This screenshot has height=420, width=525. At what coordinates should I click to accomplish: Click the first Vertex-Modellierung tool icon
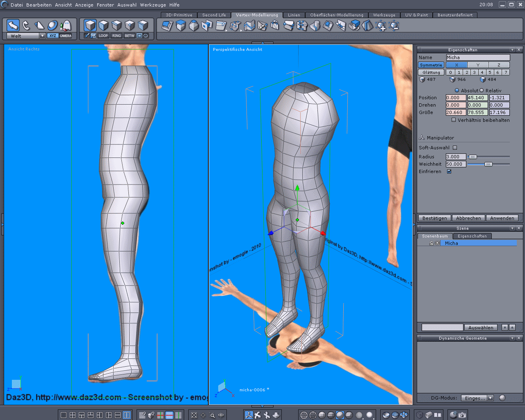[x=167, y=26]
